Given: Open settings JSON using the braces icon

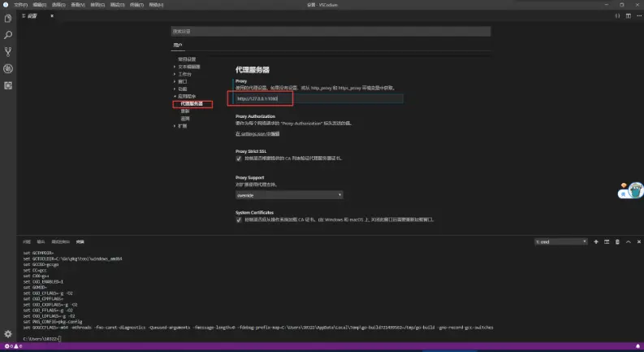Looking at the screenshot, I should [x=617, y=15].
